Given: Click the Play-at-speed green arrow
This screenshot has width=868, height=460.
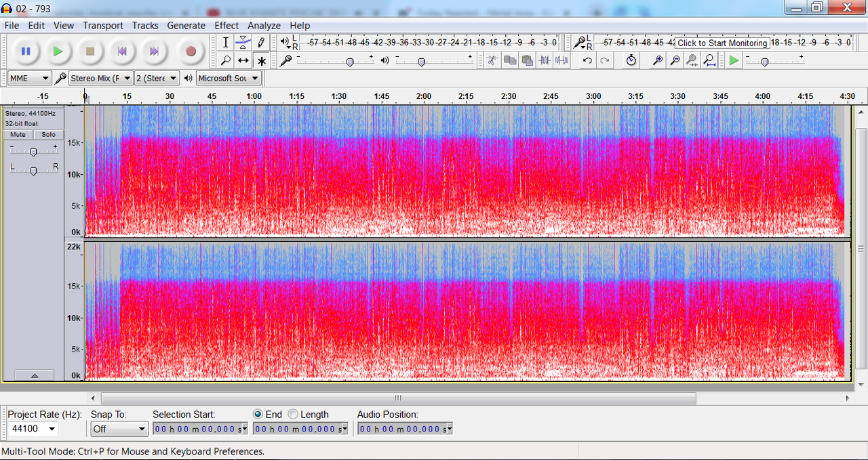Looking at the screenshot, I should point(734,60).
